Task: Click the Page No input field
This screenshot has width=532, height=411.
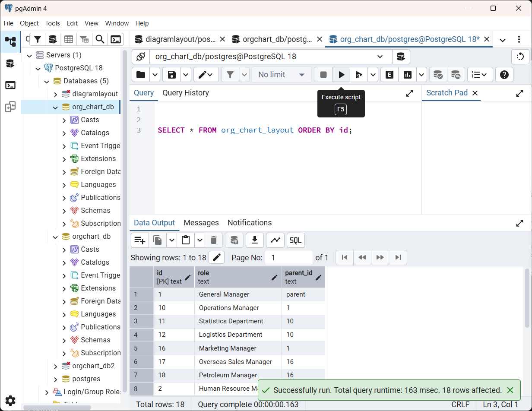Action: point(289,258)
